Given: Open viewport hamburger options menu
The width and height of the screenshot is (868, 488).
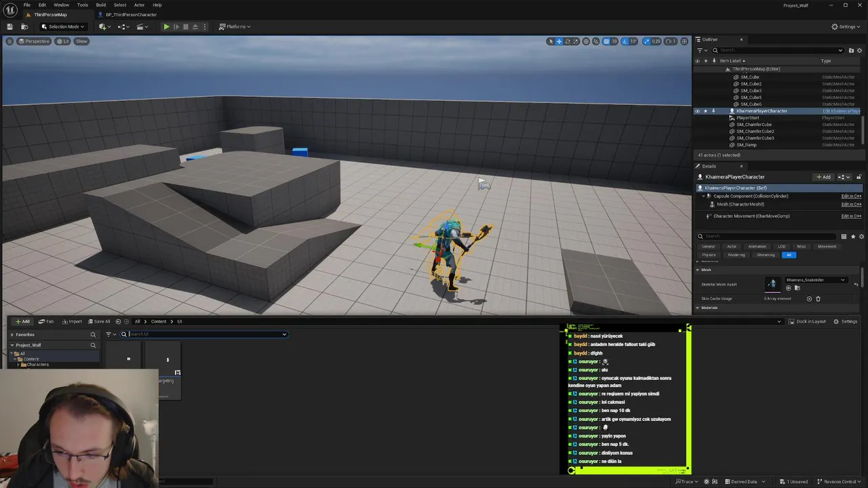Looking at the screenshot, I should tap(9, 41).
